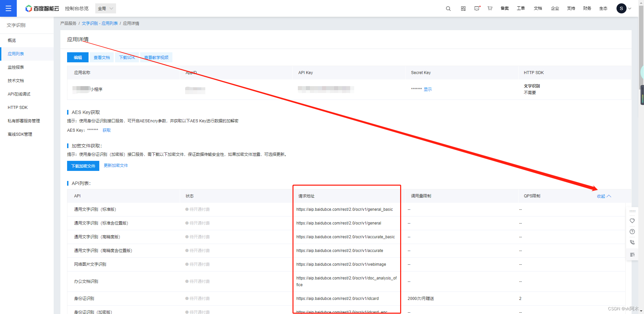
Task: Click the general_basic request URL
Action: point(344,209)
